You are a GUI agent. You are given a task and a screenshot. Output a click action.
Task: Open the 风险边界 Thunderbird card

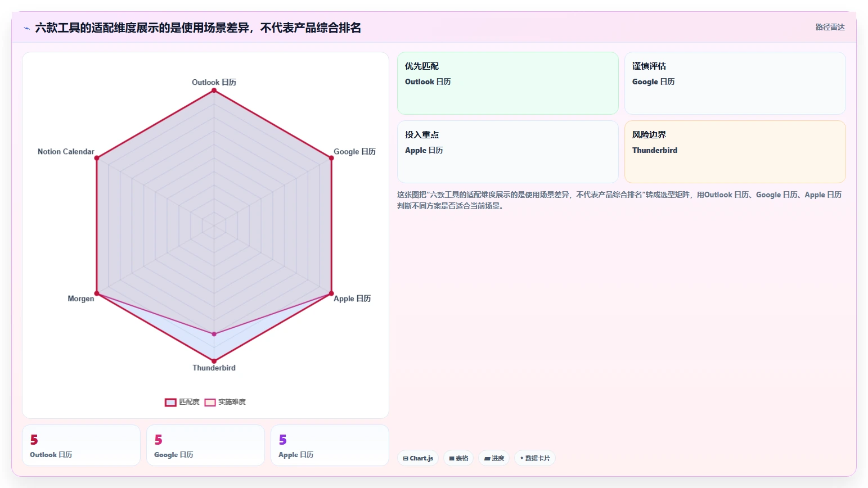tap(735, 152)
